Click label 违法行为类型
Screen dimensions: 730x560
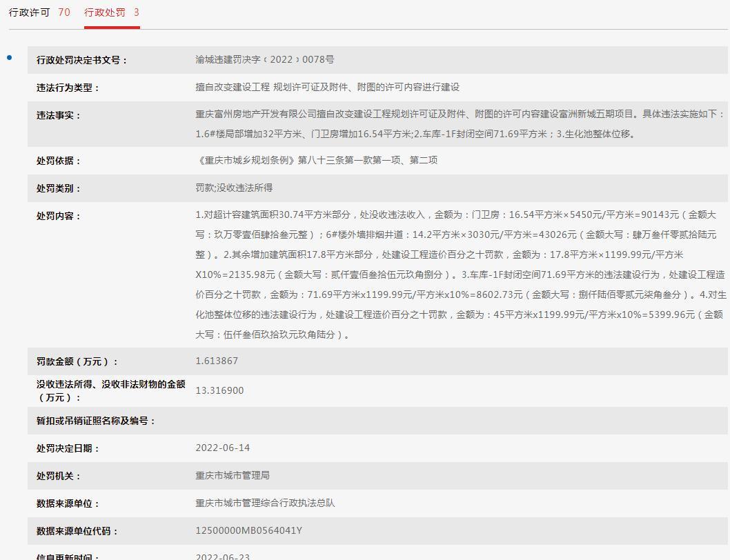click(68, 88)
